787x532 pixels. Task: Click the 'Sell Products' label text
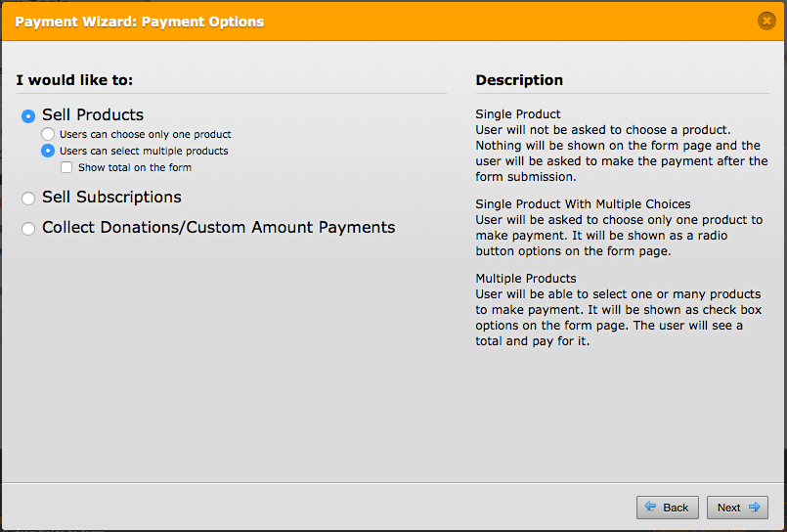[x=93, y=115]
